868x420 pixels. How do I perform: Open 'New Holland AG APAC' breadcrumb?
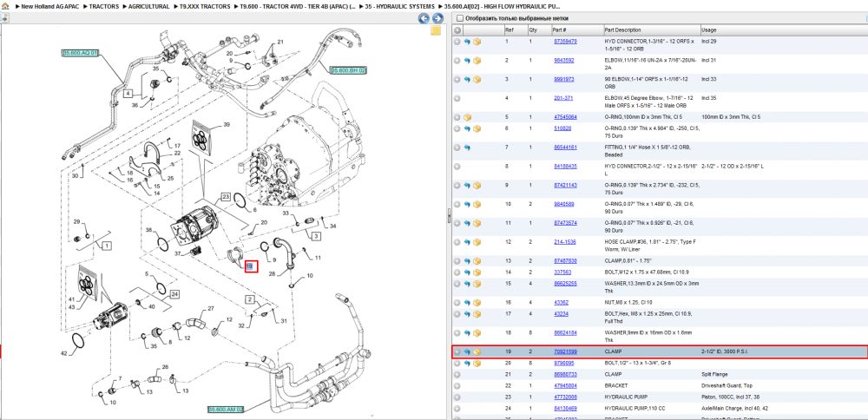(x=49, y=6)
